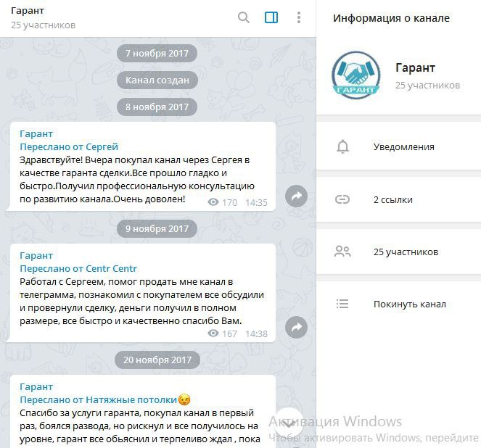Click the participants people icon
Screen dimensions: 481x448
click(342, 252)
